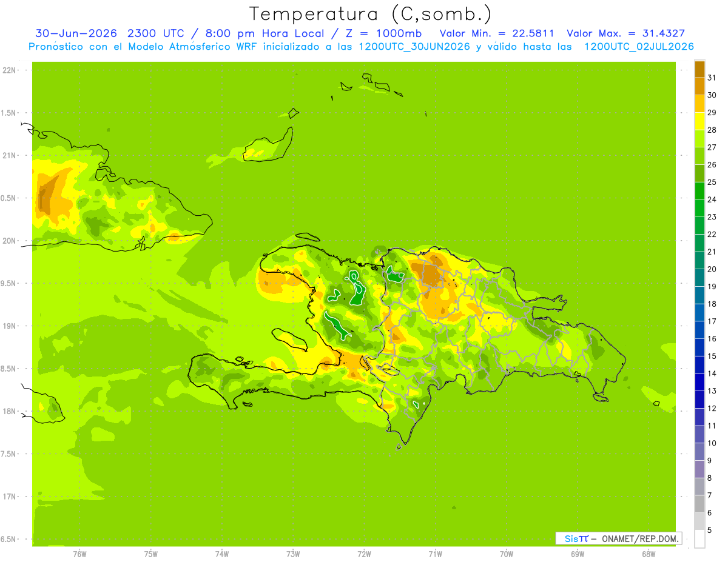Click the '5' label on the color scale

click(x=710, y=530)
